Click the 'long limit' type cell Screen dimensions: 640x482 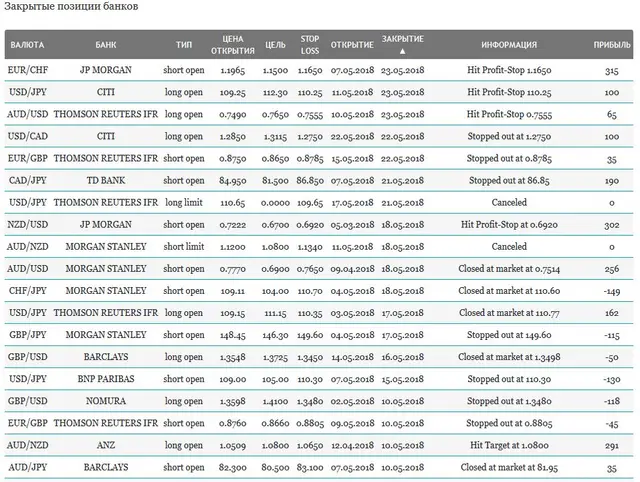click(184, 202)
